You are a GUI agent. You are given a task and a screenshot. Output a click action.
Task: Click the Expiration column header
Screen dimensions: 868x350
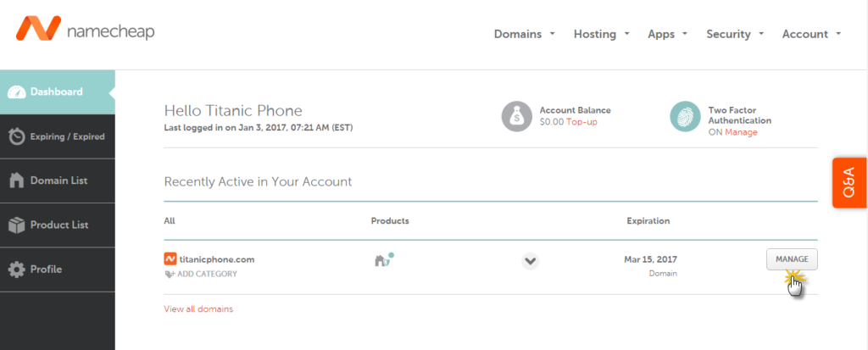[648, 221]
